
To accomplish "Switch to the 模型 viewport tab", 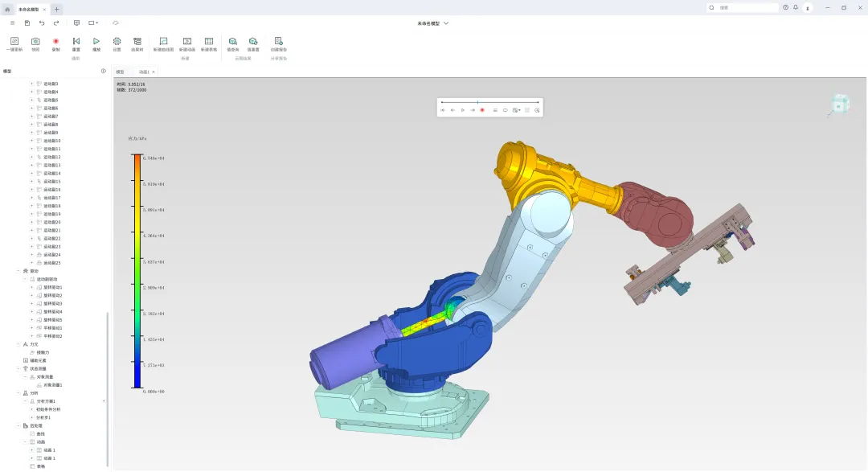I will point(120,72).
